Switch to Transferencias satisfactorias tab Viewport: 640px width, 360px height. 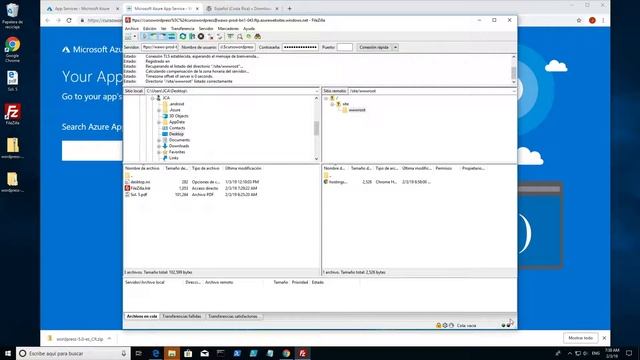(233, 316)
